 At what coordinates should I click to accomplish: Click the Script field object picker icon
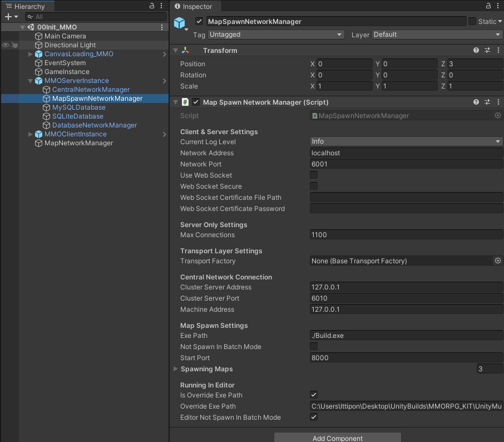(498, 115)
